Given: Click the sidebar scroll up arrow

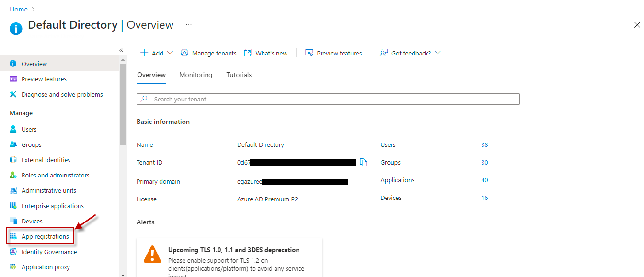Looking at the screenshot, I should click(123, 60).
